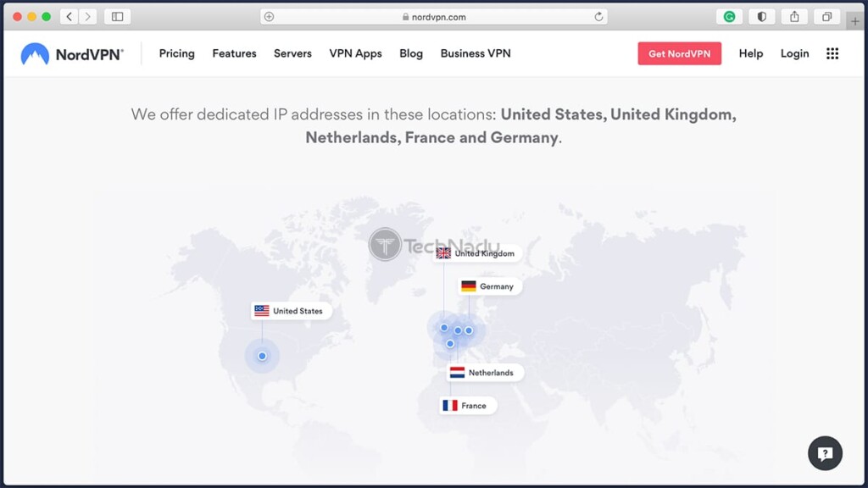Click the NordVPN logo
Image resolution: width=868 pixels, height=488 pixels.
pyautogui.click(x=72, y=54)
